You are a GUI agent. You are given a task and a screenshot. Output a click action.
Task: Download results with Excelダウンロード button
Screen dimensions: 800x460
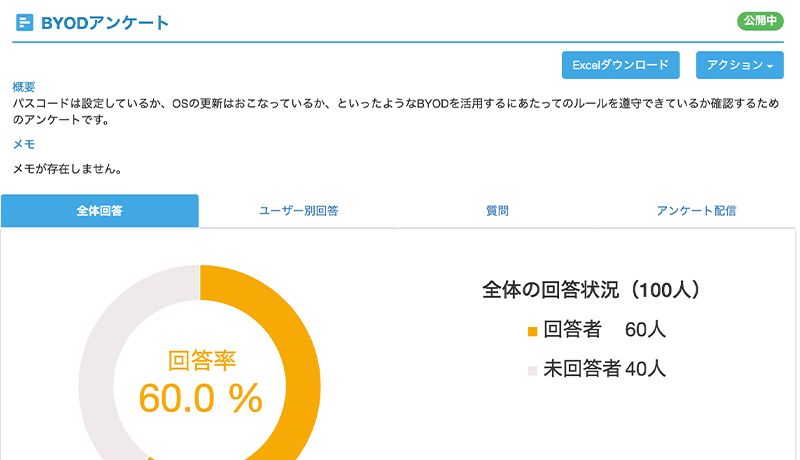[x=620, y=65]
